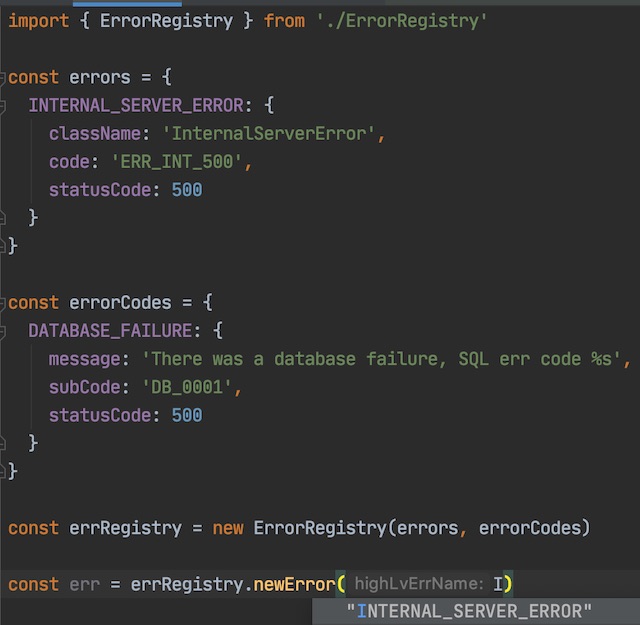Click the subCode property name
Image resolution: width=640 pixels, height=625 pixels.
click(x=84, y=387)
